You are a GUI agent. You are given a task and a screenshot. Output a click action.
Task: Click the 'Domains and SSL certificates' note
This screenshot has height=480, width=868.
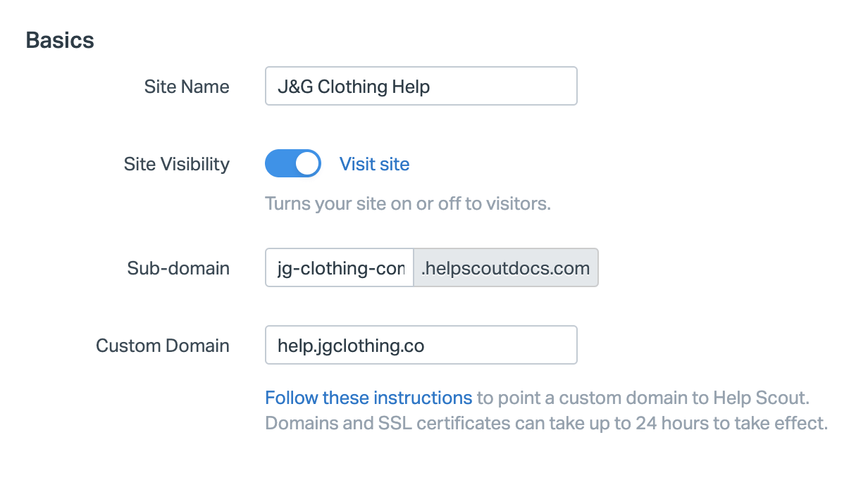point(545,424)
